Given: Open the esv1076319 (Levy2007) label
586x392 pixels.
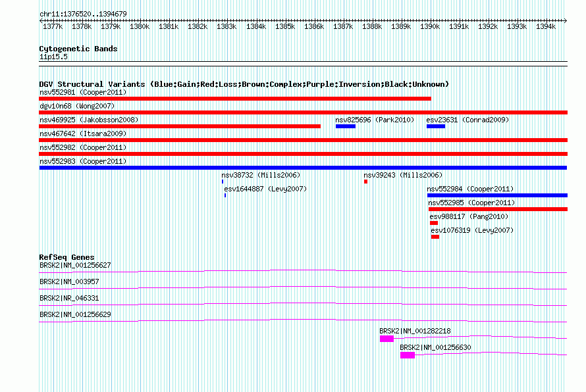Looking at the screenshot, I should [472, 230].
